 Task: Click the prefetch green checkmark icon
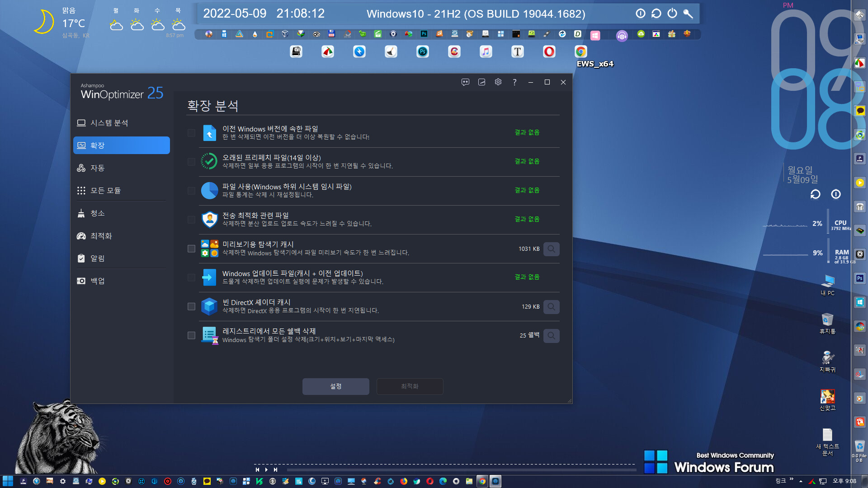[x=209, y=161]
